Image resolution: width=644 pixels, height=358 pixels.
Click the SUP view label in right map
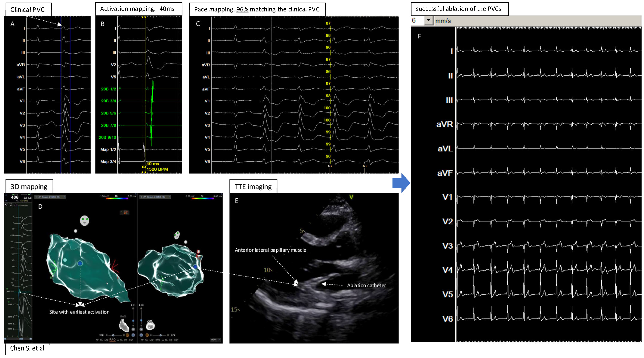(x=176, y=340)
